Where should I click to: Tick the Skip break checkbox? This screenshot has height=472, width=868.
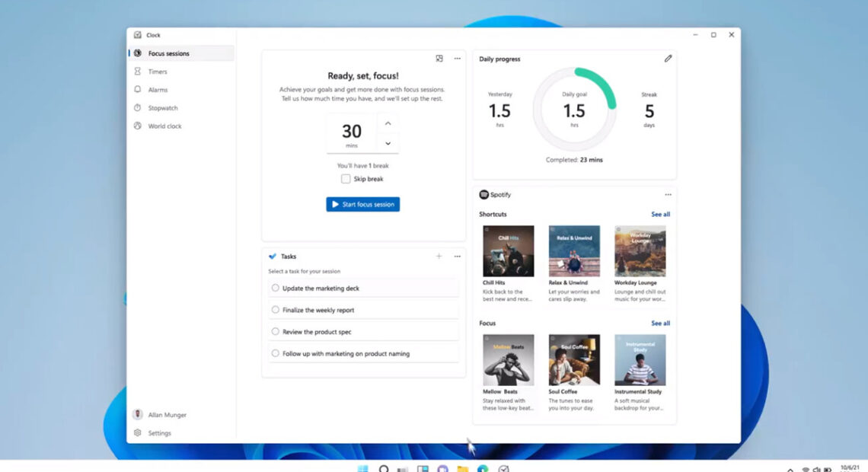(x=346, y=179)
